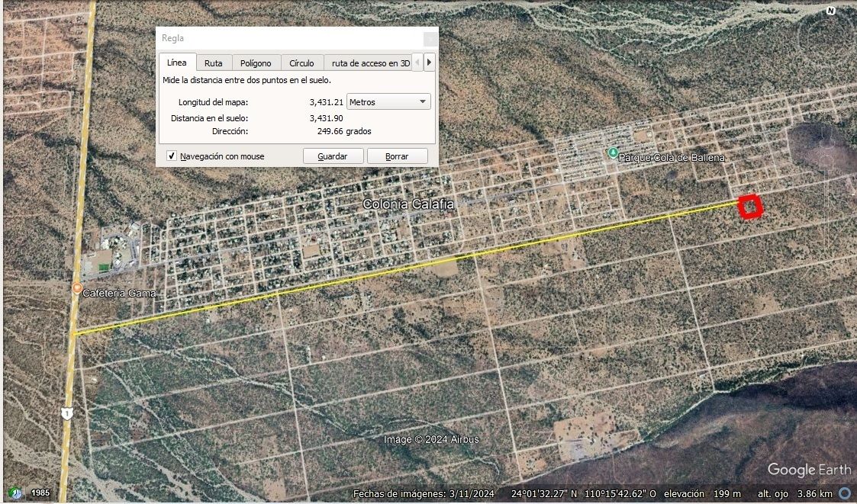Toggle Navegación con mouse checkbox
This screenshot has height=504, width=857.
coord(172,156)
